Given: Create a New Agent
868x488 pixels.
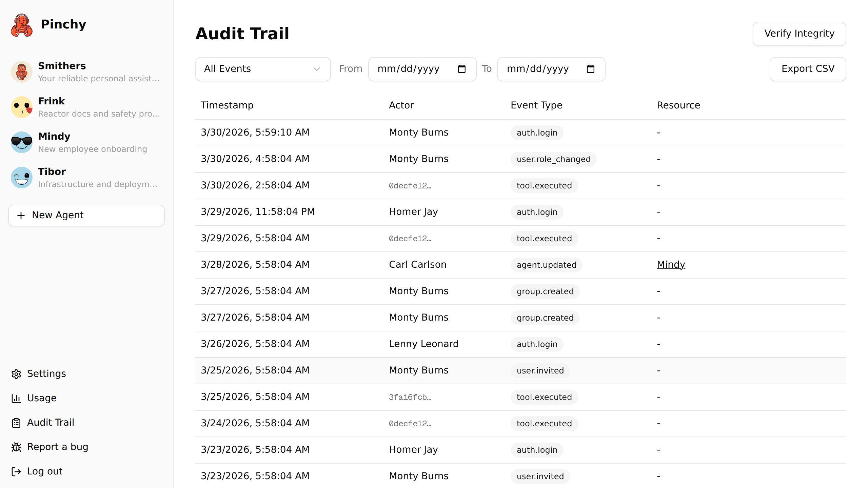Looking at the screenshot, I should pos(86,215).
